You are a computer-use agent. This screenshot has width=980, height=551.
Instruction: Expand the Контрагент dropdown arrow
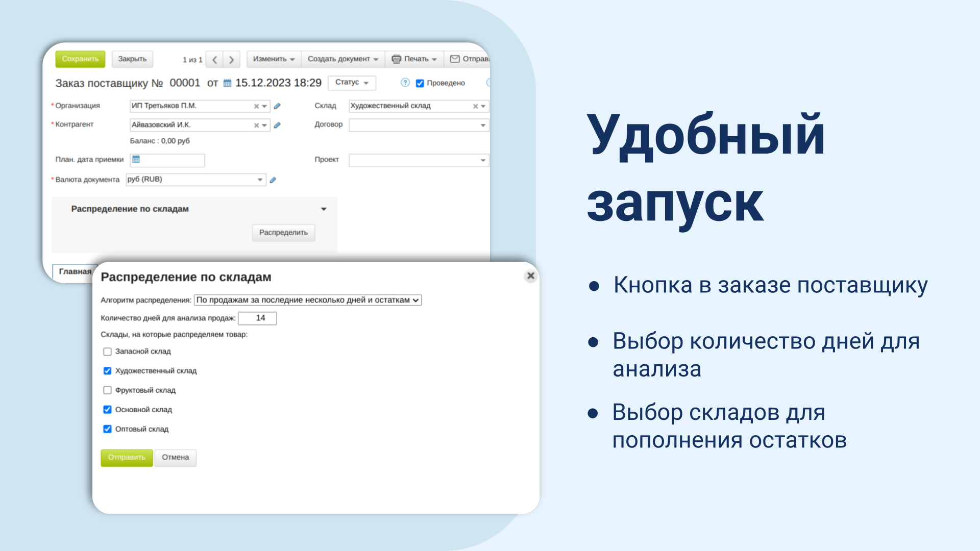tap(264, 125)
